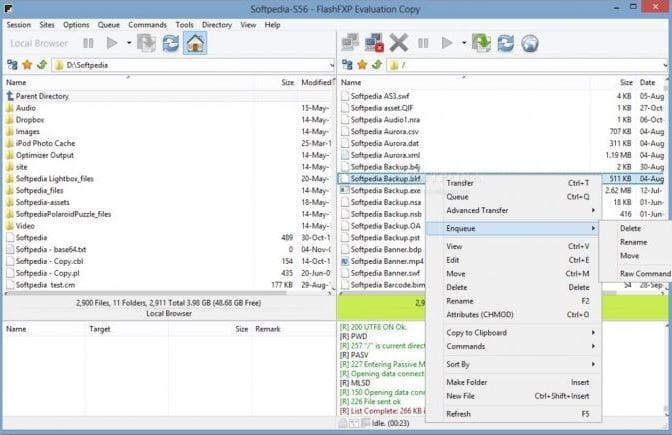The height and width of the screenshot is (435, 672).
Task: Open the Sites menu
Action: tap(47, 24)
